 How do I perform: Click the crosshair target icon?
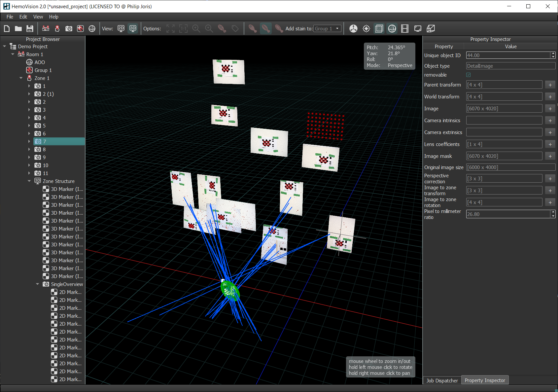(x=366, y=29)
